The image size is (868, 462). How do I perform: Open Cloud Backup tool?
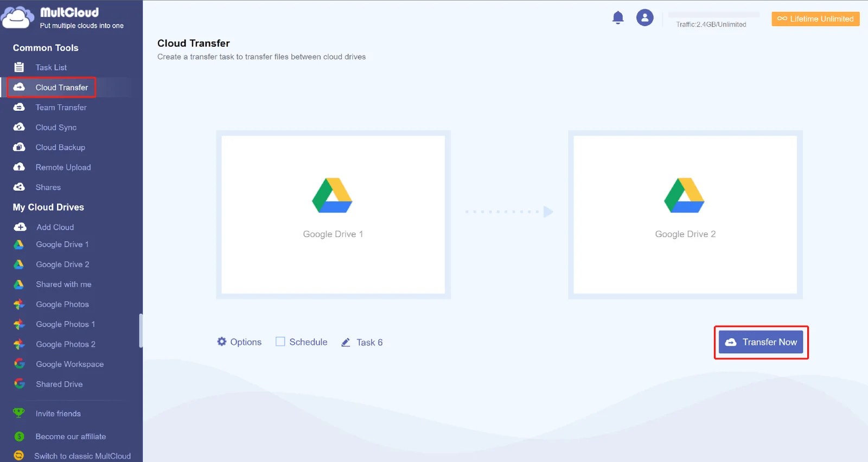pyautogui.click(x=60, y=147)
